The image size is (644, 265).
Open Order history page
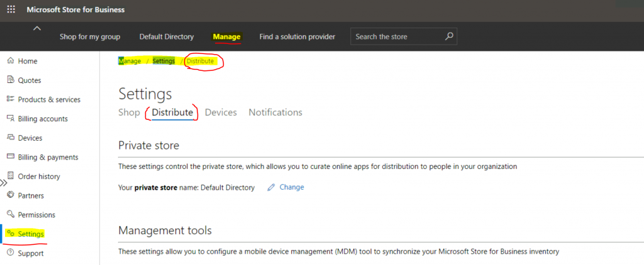tap(39, 176)
